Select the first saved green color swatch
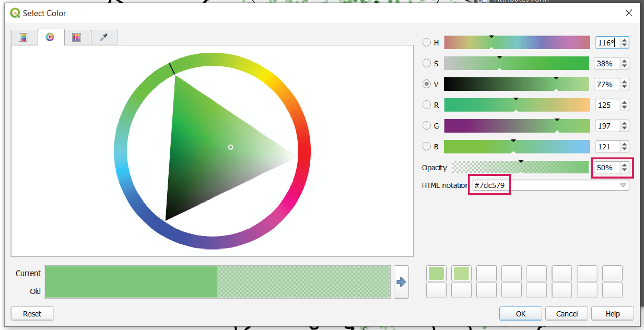The height and width of the screenshot is (330, 644). [x=436, y=273]
